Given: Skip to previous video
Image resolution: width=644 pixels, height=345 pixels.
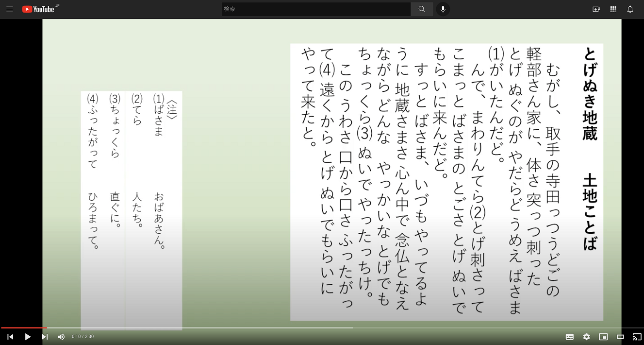Looking at the screenshot, I should pyautogui.click(x=10, y=337).
